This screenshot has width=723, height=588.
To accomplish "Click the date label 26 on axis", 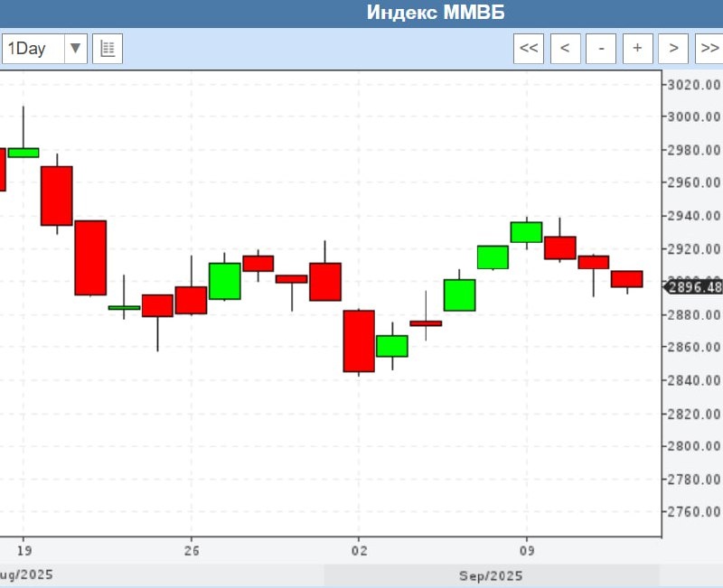I will pyautogui.click(x=192, y=551).
